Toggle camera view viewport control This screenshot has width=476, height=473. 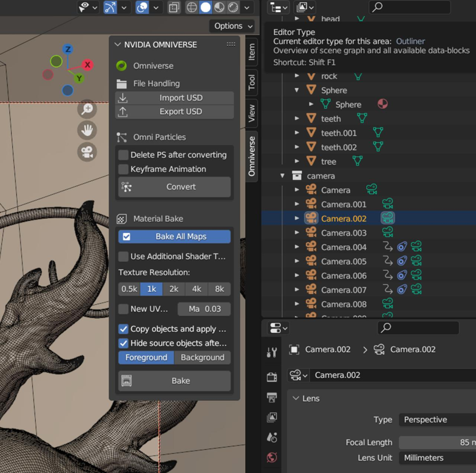tap(87, 152)
